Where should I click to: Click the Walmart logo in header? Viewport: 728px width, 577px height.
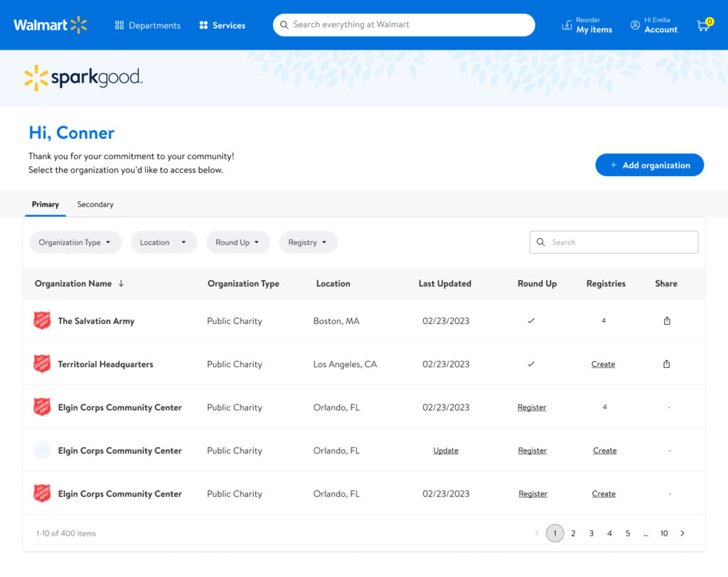[x=50, y=25]
